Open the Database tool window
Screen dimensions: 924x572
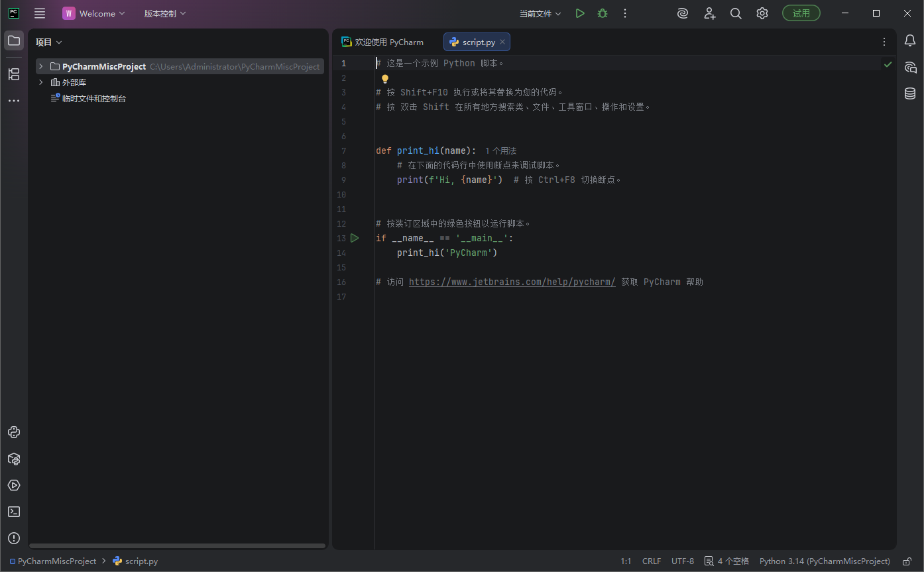click(909, 93)
